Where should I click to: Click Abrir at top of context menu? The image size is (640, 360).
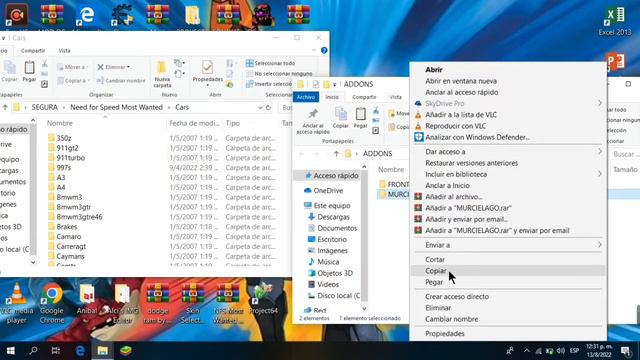(x=433, y=70)
